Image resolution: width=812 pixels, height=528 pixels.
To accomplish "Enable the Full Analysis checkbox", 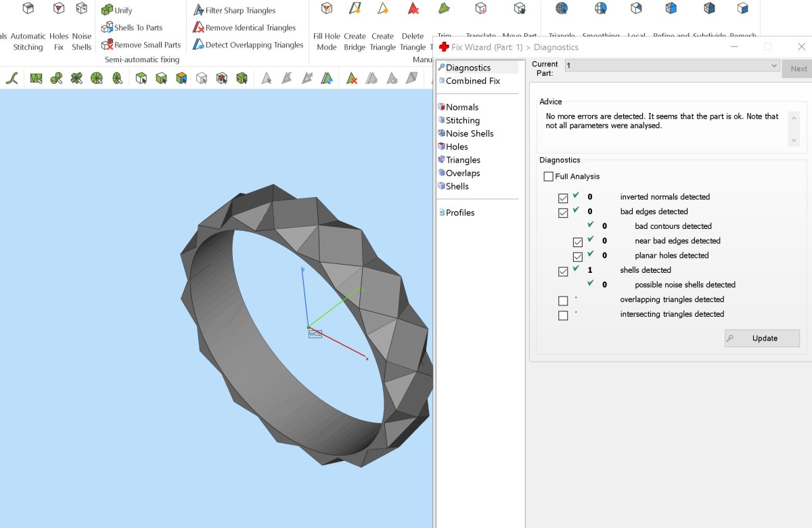I will [x=549, y=177].
